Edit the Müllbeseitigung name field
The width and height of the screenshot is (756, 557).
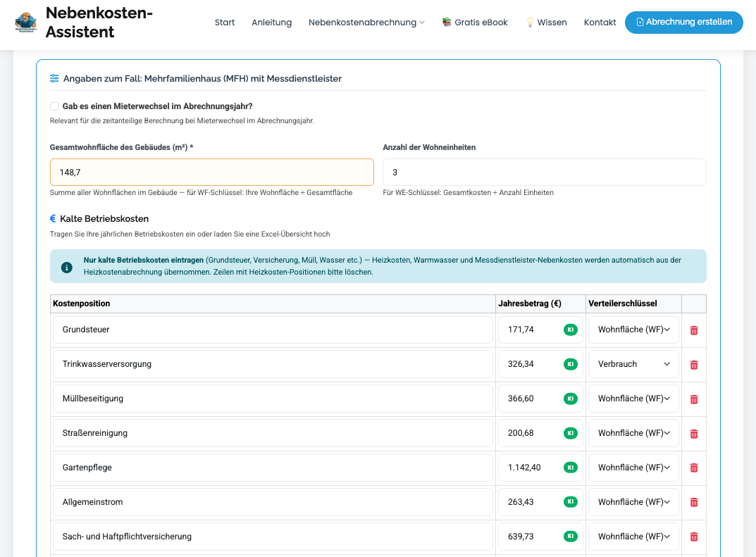coord(273,399)
